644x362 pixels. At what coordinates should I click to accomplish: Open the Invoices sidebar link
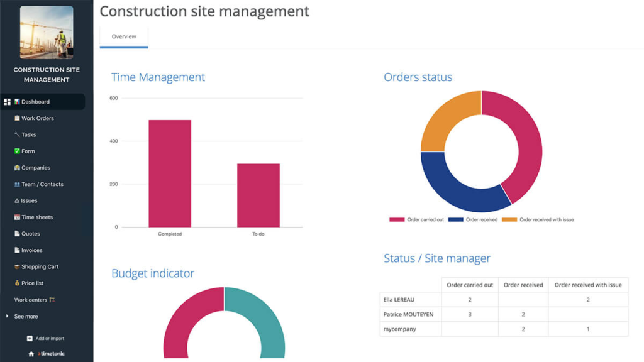pos(28,250)
